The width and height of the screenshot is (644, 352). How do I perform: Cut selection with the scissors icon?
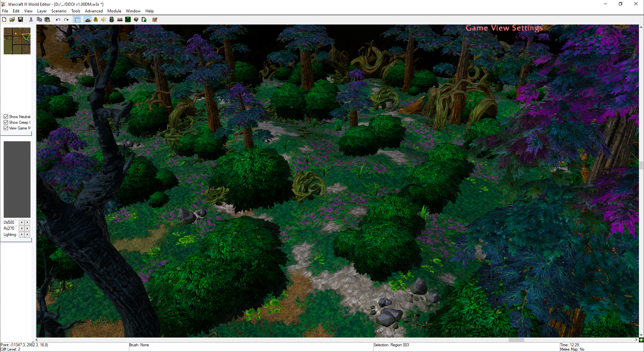coord(31,19)
